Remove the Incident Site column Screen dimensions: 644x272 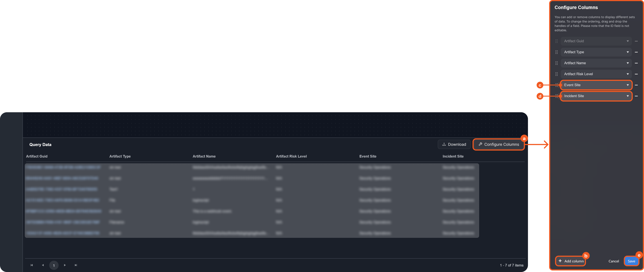pyautogui.click(x=636, y=96)
